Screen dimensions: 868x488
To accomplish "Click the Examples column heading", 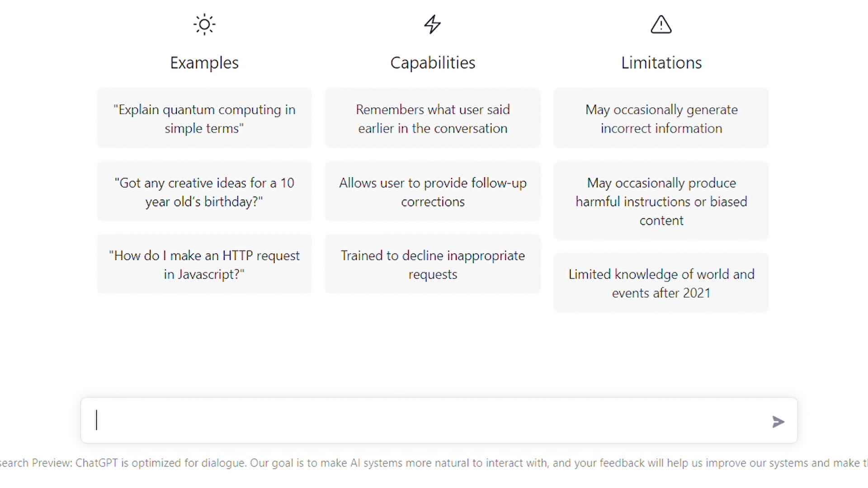I will 204,63.
